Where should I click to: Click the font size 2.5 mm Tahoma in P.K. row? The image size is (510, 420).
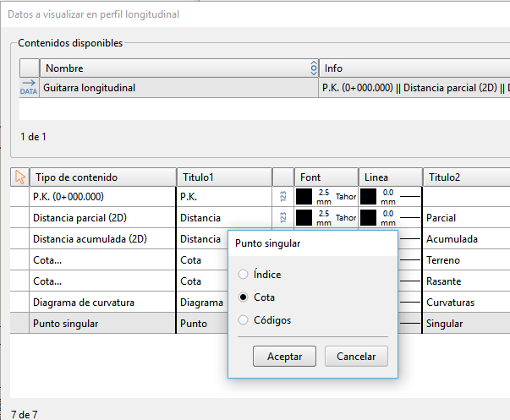336,196
